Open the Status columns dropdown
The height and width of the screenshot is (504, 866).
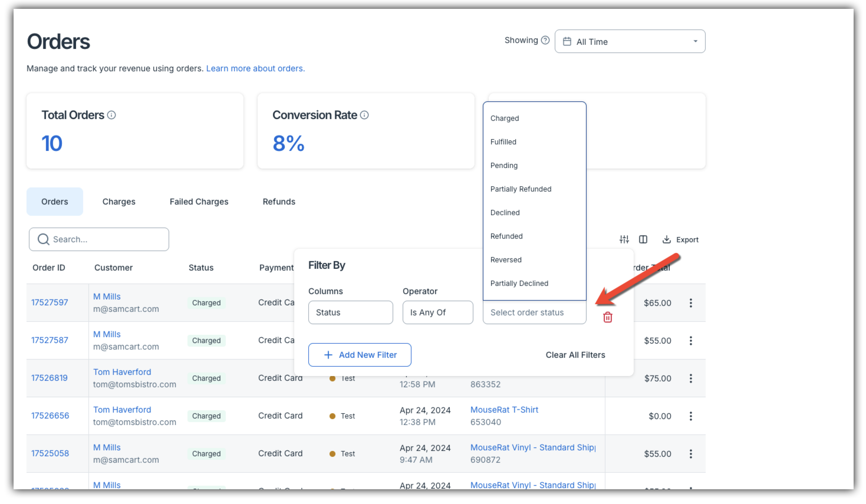350,312
